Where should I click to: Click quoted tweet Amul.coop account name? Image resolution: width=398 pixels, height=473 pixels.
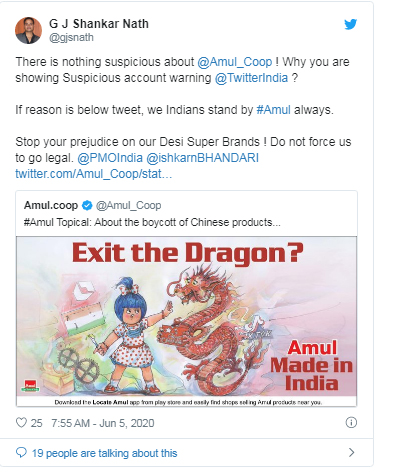tap(51, 205)
